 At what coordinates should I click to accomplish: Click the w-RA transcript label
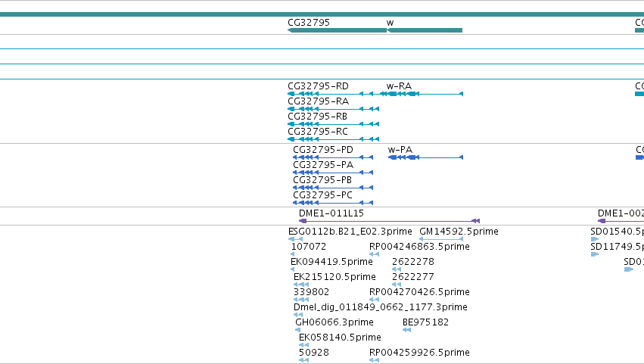tap(399, 86)
